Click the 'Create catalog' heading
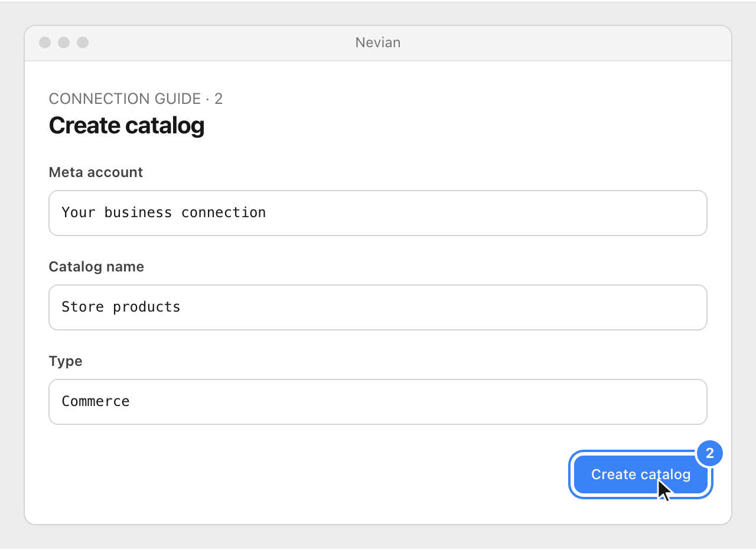Image resolution: width=756 pixels, height=550 pixels. click(126, 126)
